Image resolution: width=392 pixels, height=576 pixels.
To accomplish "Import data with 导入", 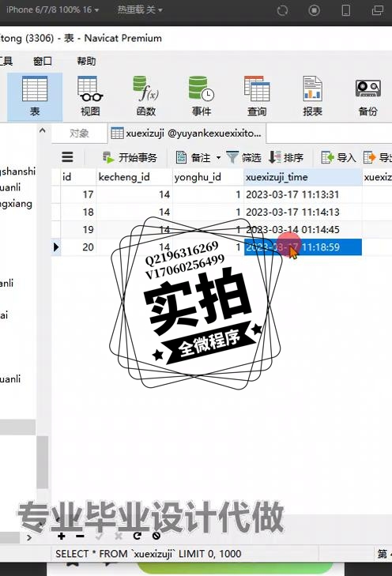I will [x=338, y=157].
